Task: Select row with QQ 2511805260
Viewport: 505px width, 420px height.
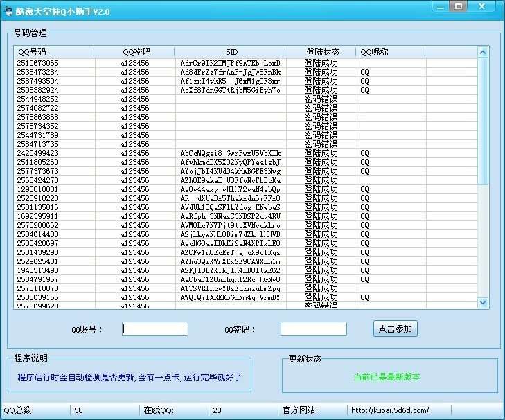Action: 246,162
